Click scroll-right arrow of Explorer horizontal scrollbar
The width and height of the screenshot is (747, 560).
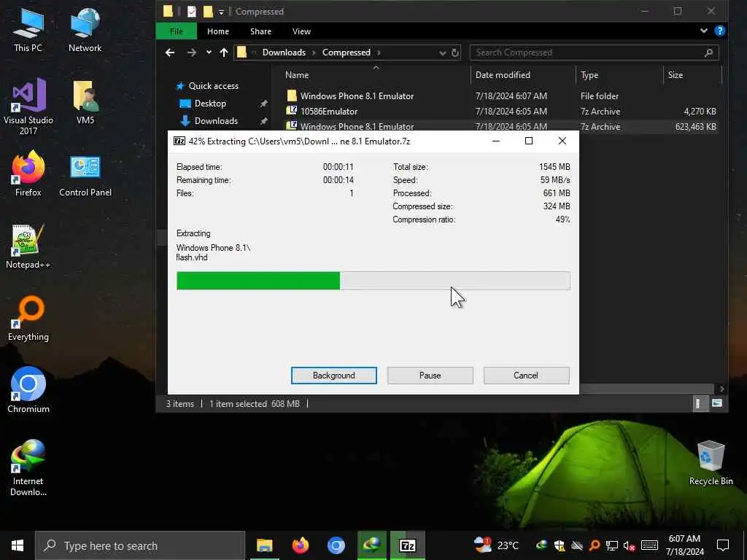point(721,389)
